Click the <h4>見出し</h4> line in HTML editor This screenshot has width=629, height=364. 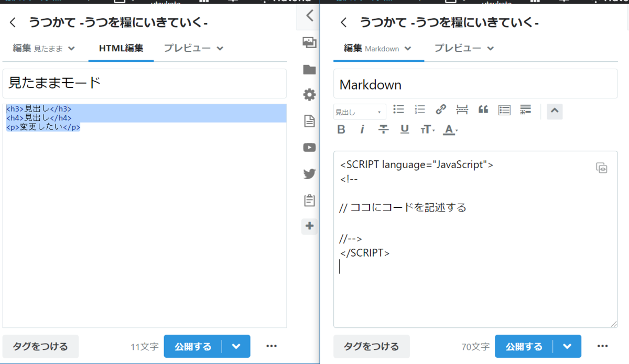tap(39, 118)
